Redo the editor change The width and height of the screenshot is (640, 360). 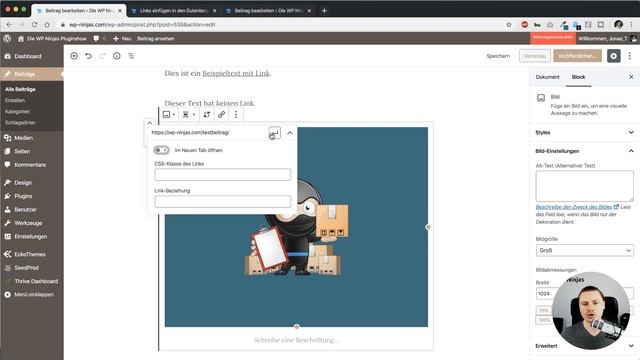coord(102,56)
